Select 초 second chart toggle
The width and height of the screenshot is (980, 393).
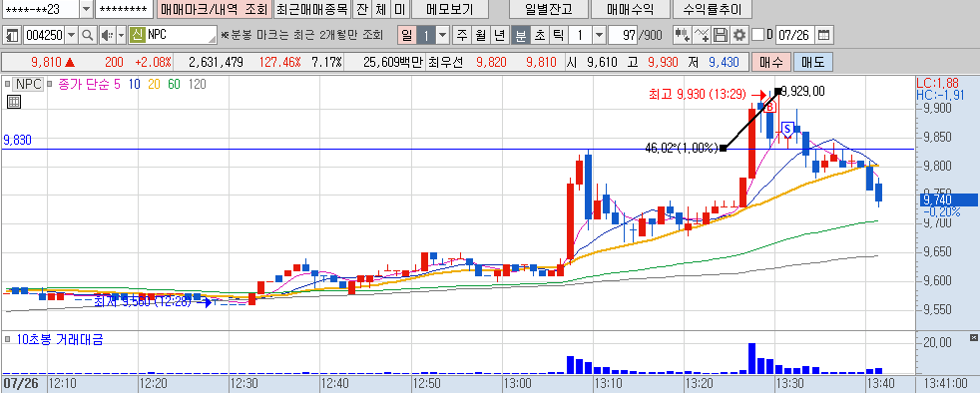tap(539, 35)
